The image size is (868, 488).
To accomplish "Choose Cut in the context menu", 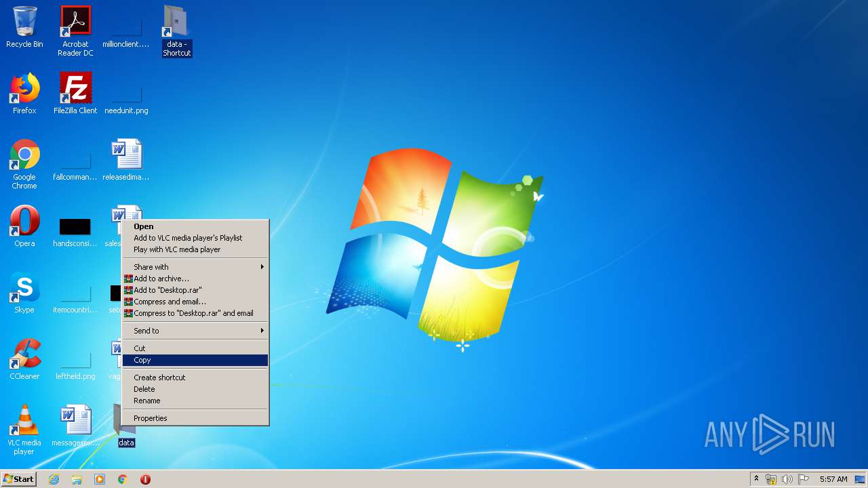I will [x=195, y=348].
